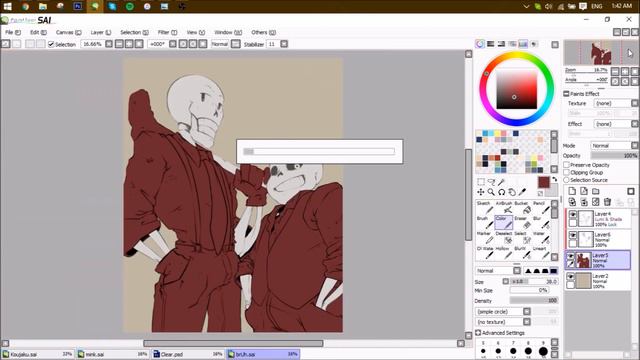Show the RGB slider panel icon

click(x=491, y=44)
